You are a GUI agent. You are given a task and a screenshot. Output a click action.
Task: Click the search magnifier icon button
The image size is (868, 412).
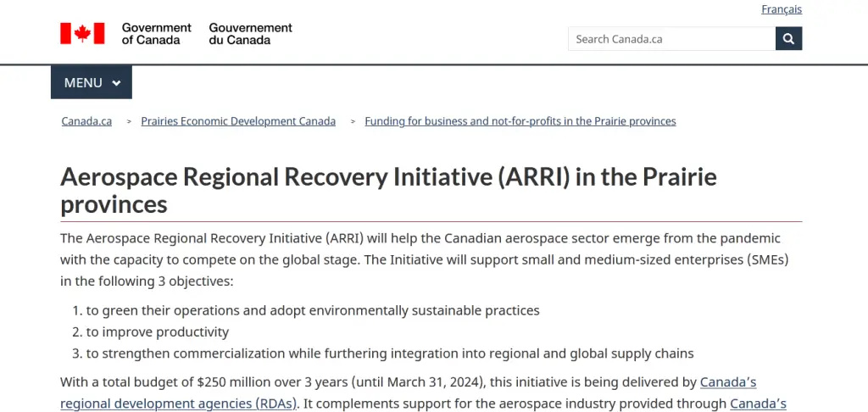[788, 39]
